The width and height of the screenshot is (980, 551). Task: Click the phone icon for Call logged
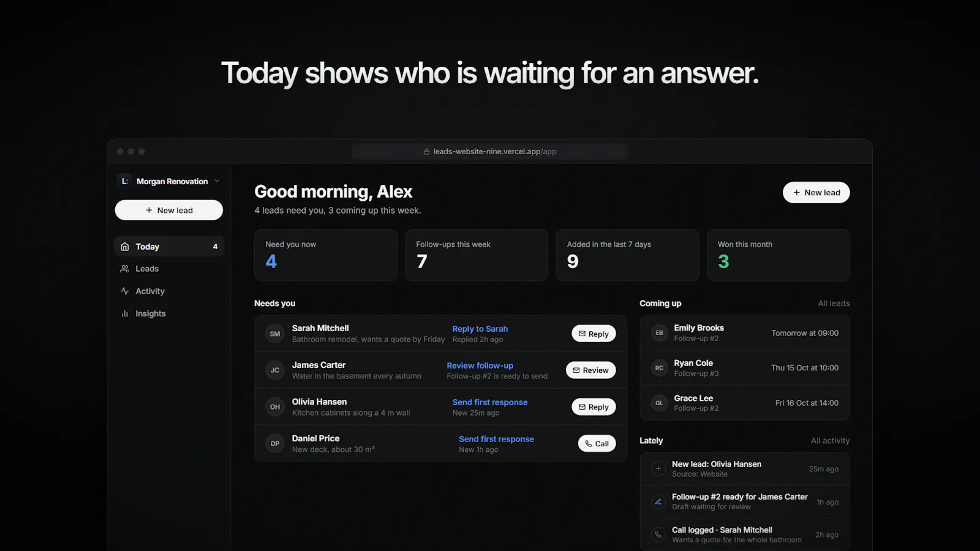[x=658, y=534]
